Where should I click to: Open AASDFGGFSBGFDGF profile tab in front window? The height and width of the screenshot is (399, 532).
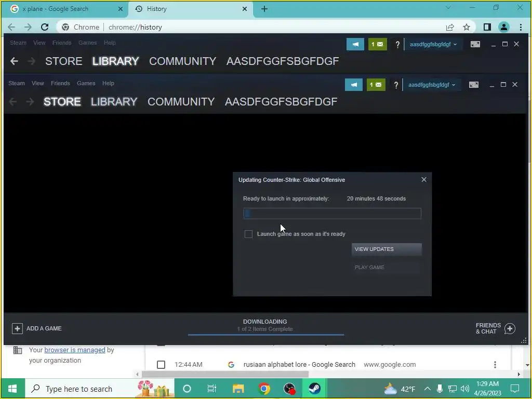(x=281, y=101)
